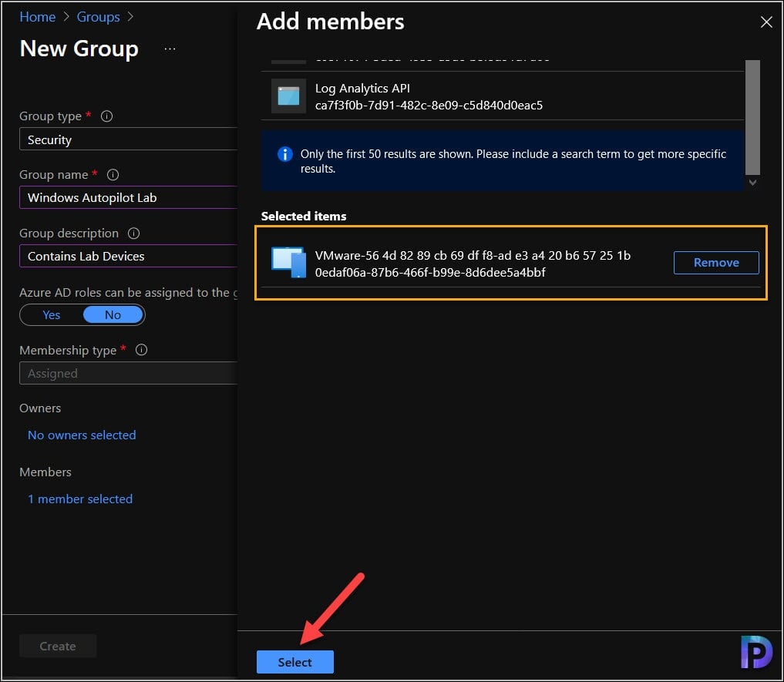
Task: Set Azure AD roles toggle to No
Action: click(113, 315)
